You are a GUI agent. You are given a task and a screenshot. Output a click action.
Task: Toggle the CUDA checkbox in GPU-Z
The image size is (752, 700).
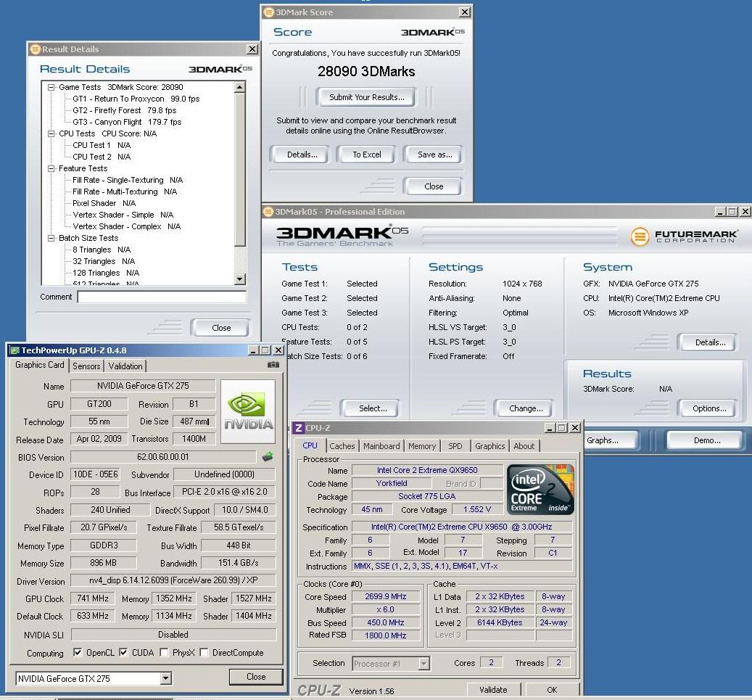coord(123,653)
